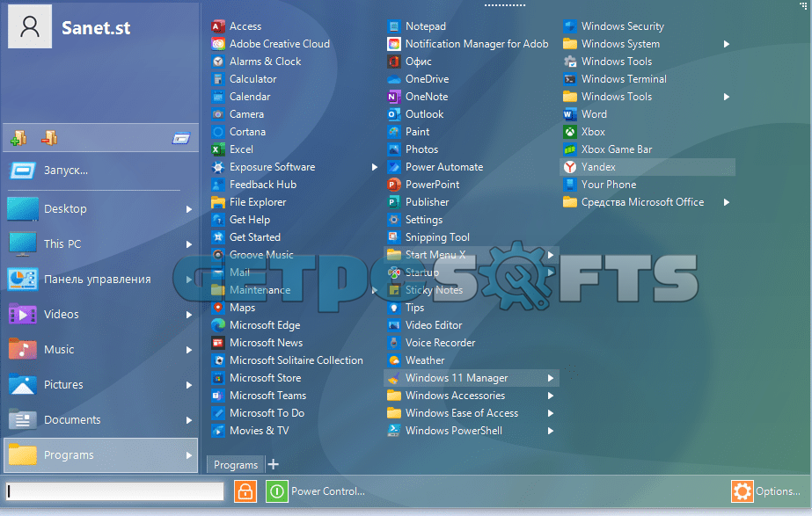Select the Programs item in the left pane
Screen dimensions: 812x516
click(x=101, y=455)
